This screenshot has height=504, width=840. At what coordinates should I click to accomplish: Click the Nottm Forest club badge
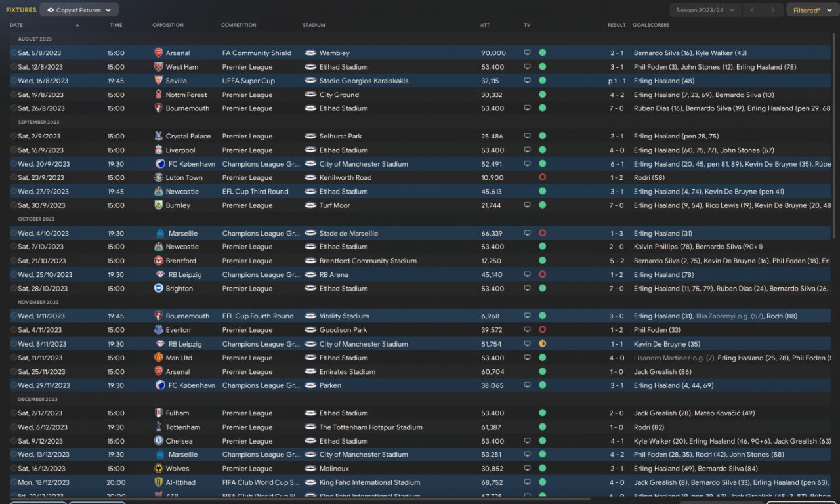(159, 94)
